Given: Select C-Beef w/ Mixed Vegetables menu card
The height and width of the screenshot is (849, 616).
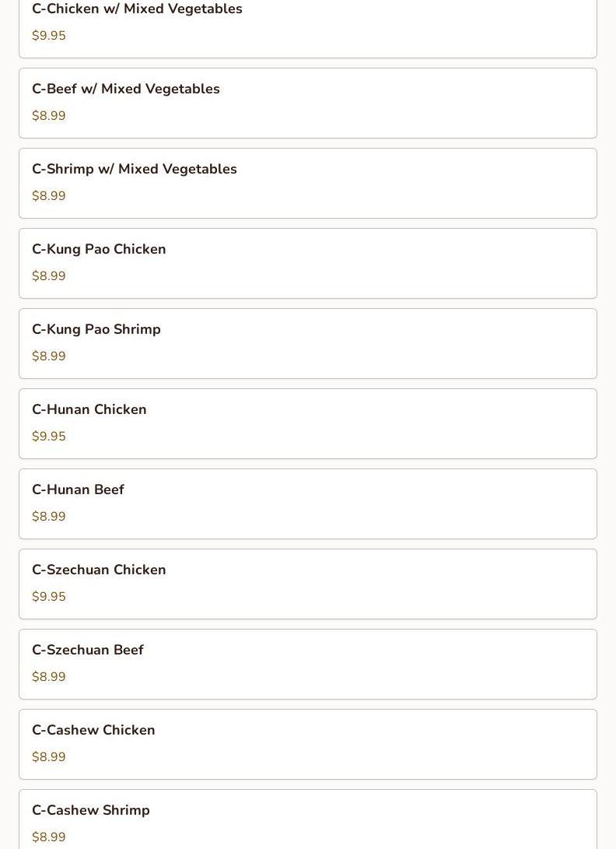Looking at the screenshot, I should click(x=307, y=103).
